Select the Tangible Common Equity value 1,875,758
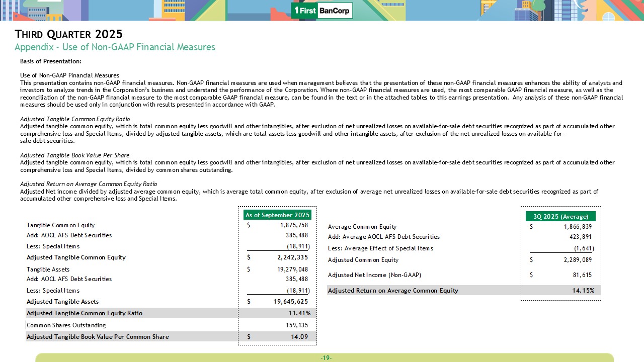Viewport: 644px width, 362px height. (294, 225)
